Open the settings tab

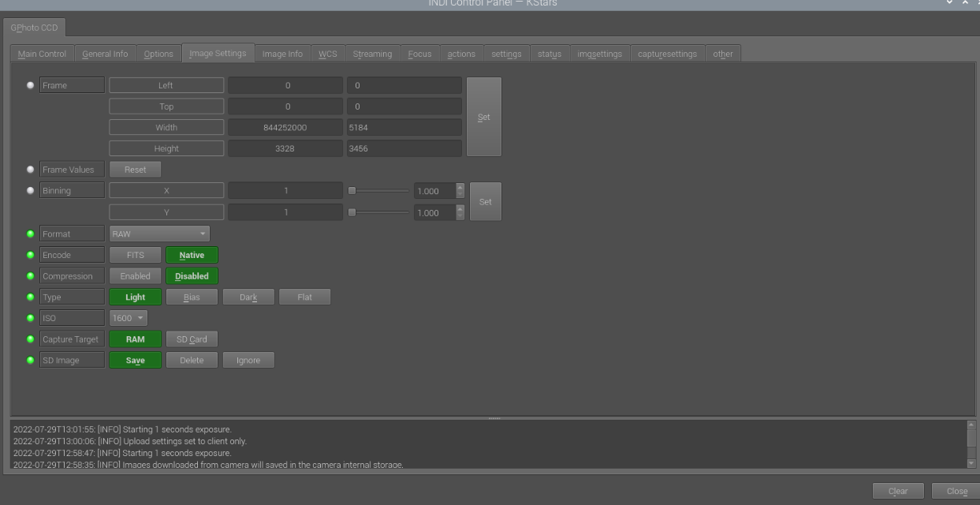point(506,54)
